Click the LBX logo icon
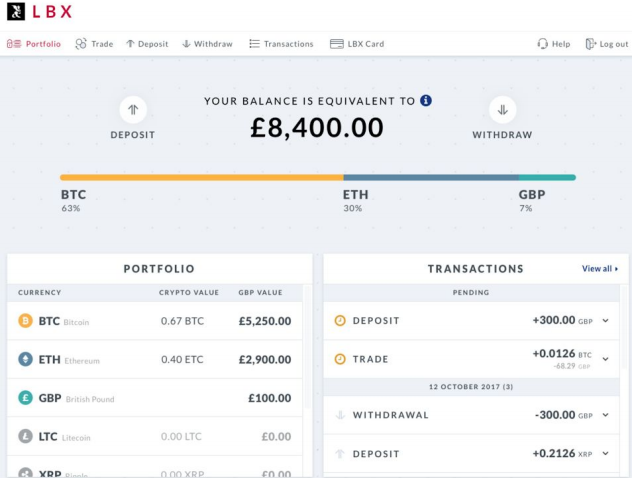The image size is (632, 478). [16, 11]
